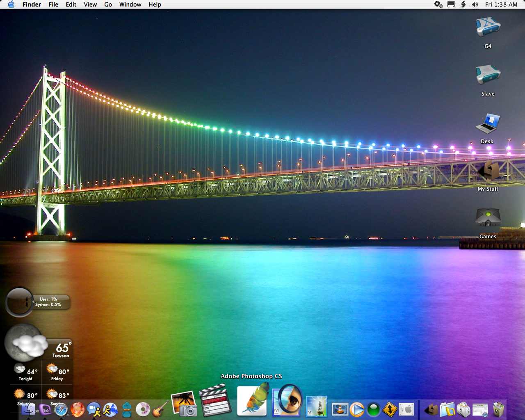Expand the gears script menu extra
The height and width of the screenshot is (420, 525).
(438, 5)
